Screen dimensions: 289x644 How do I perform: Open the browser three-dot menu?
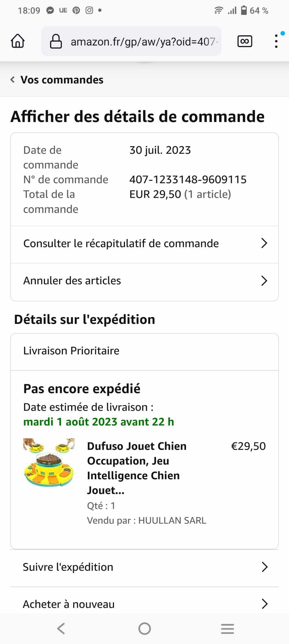pos(276,41)
